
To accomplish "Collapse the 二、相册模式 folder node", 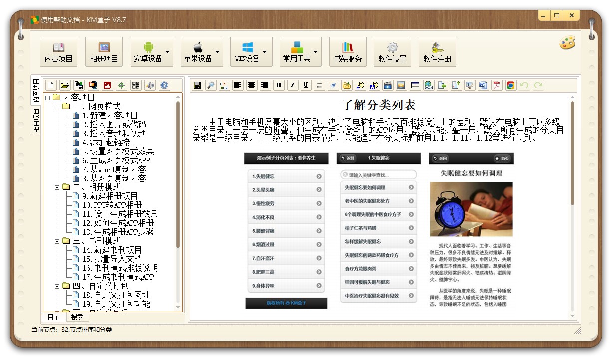I will (x=57, y=187).
